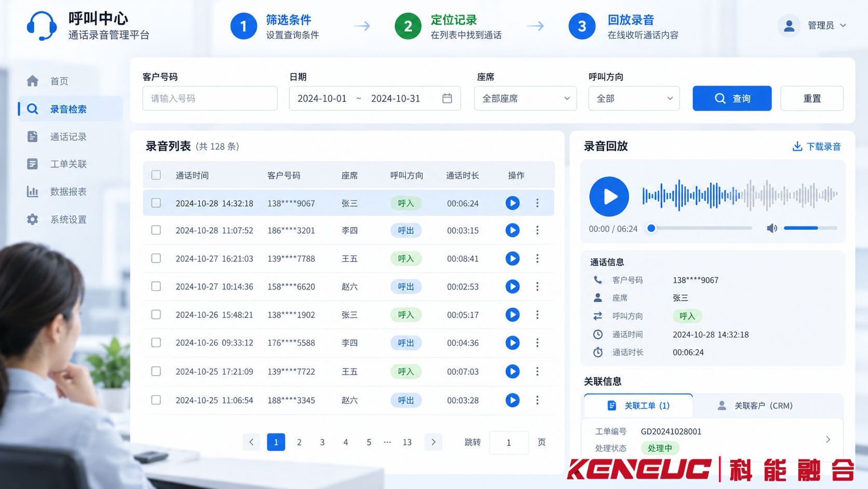Click the 查询 search button

(732, 98)
